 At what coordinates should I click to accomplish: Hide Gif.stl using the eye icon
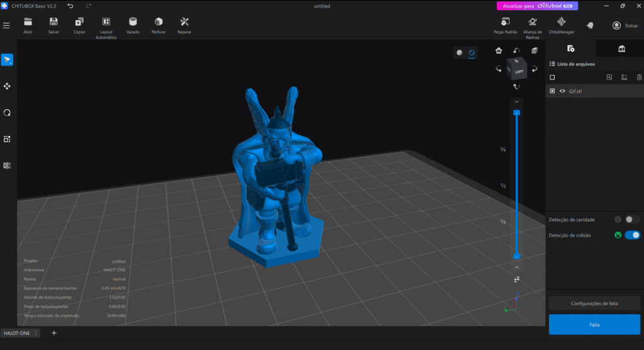(x=562, y=91)
